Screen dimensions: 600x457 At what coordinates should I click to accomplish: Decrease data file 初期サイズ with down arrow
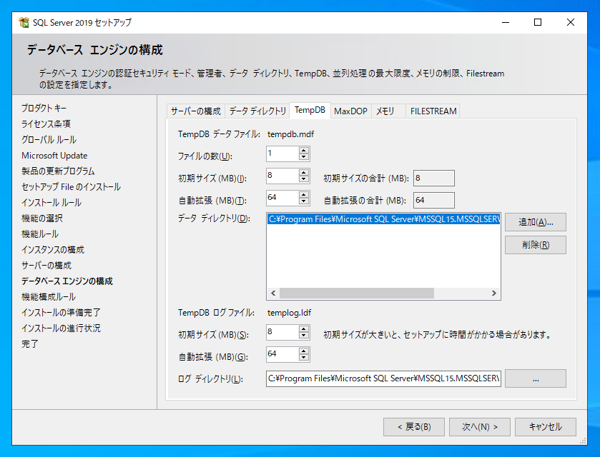(304, 179)
